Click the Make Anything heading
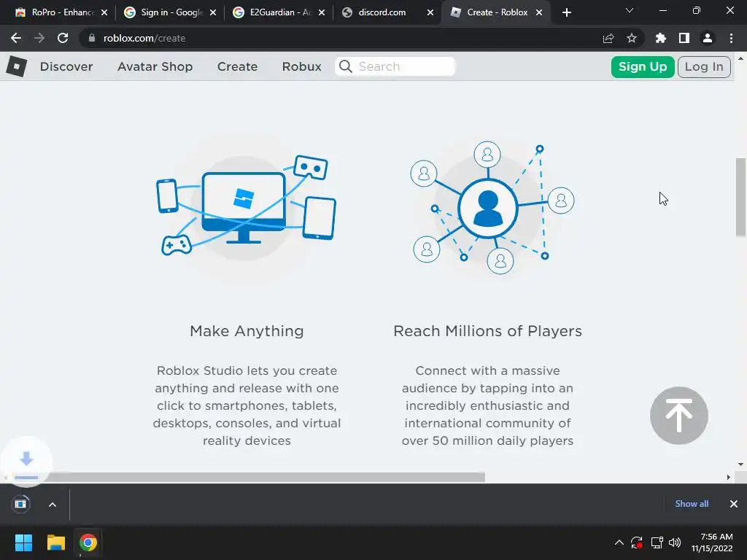This screenshot has width=747, height=560. pyautogui.click(x=247, y=330)
